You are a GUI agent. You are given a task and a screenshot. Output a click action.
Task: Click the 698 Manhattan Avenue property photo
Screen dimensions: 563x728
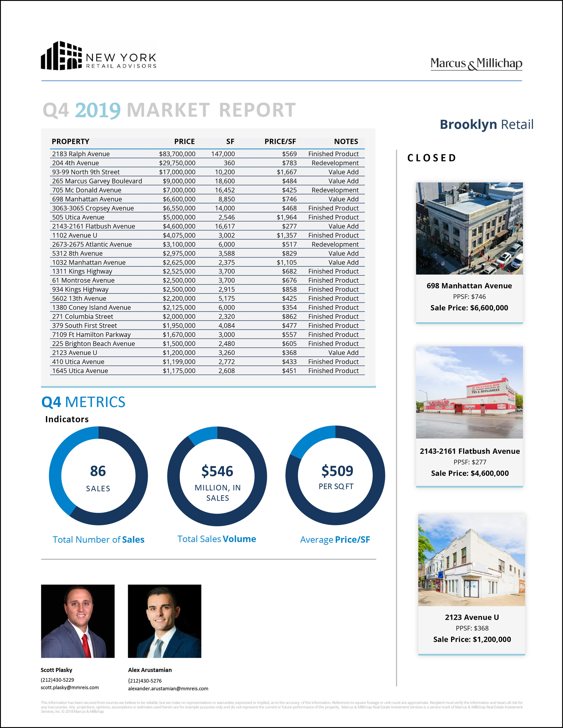[469, 228]
